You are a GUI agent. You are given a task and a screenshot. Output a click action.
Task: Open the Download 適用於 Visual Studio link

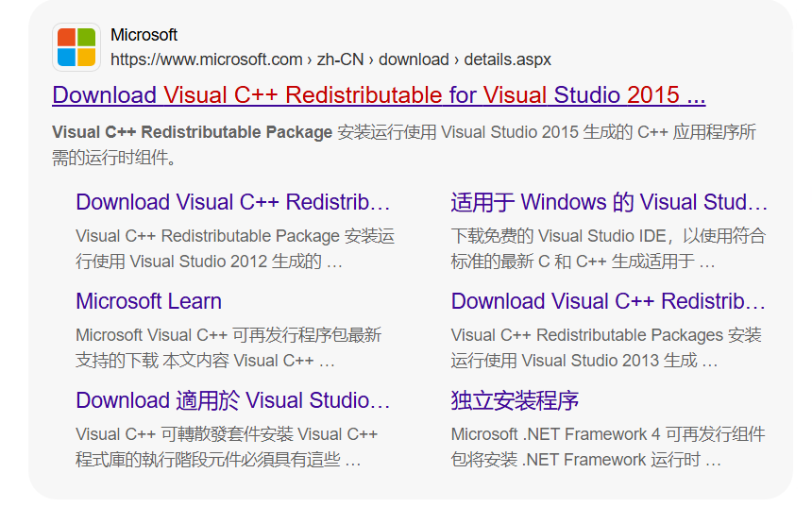pyautogui.click(x=232, y=400)
